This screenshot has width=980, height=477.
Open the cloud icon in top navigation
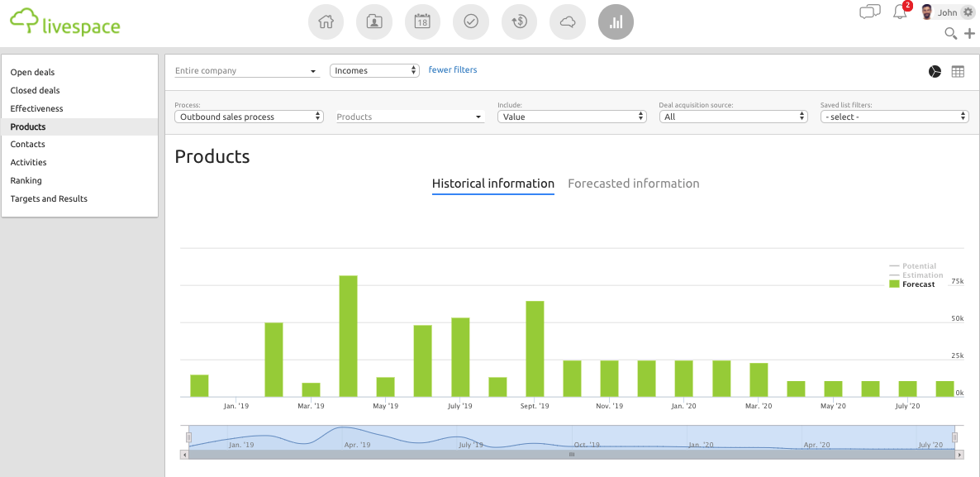tap(568, 21)
